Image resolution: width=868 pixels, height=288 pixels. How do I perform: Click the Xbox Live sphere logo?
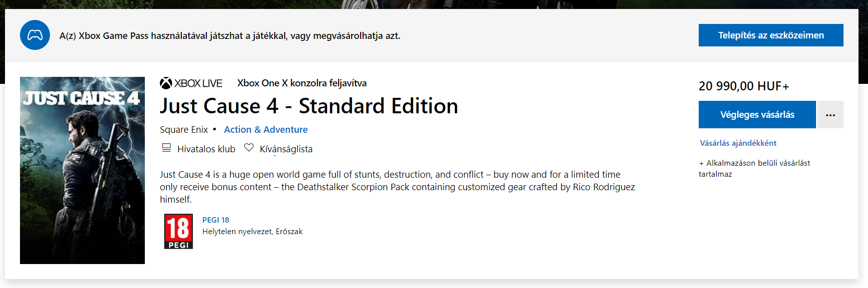click(166, 83)
